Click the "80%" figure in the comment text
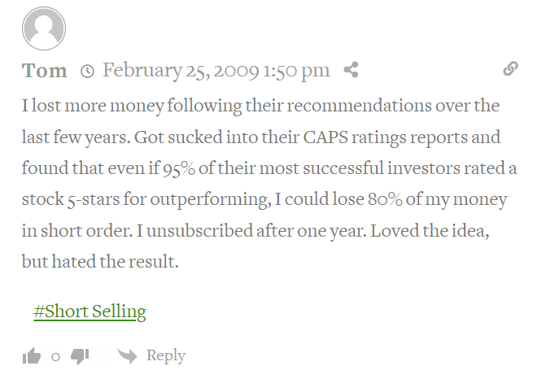Screen dimensions: 533x392 coord(385,199)
